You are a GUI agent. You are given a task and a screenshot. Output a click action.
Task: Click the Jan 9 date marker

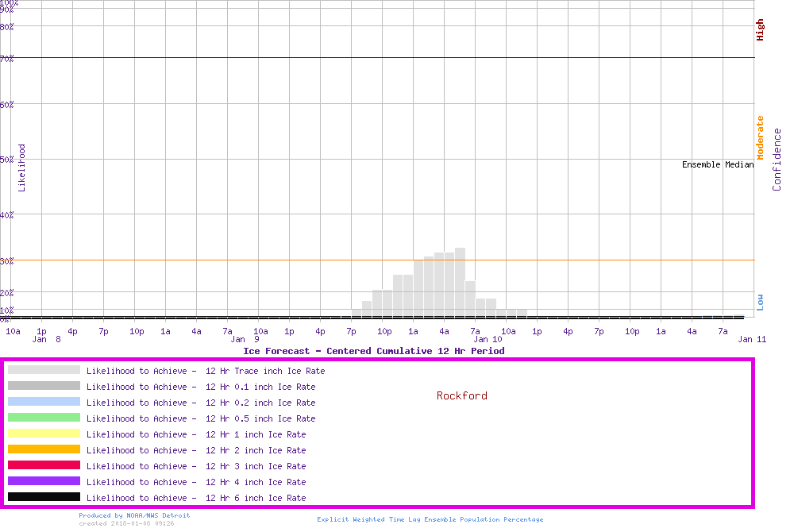point(245,339)
